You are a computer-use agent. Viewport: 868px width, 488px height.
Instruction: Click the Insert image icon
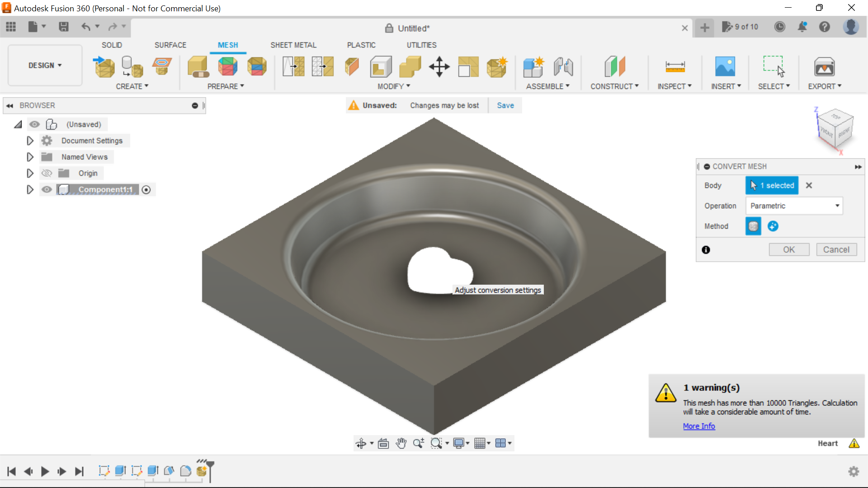coord(725,67)
